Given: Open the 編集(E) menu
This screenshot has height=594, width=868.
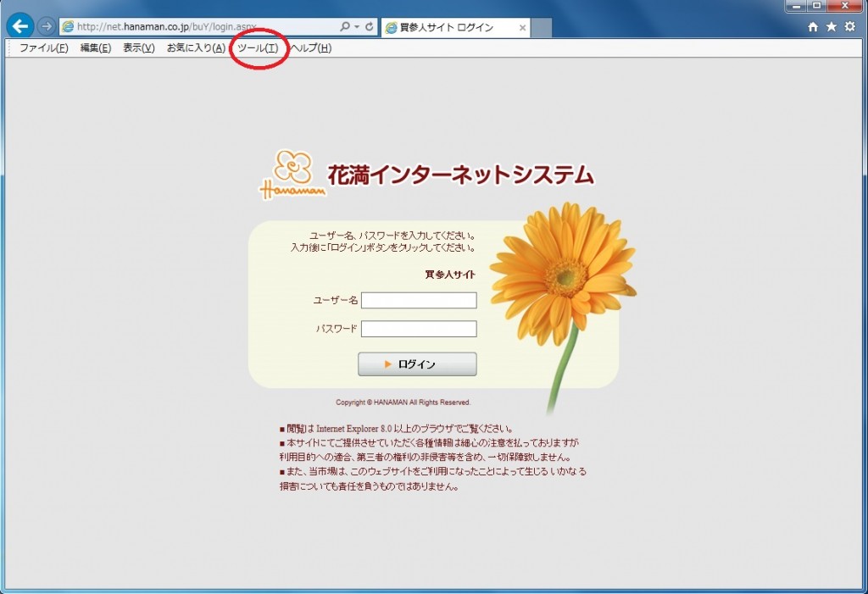Looking at the screenshot, I should [x=96, y=48].
